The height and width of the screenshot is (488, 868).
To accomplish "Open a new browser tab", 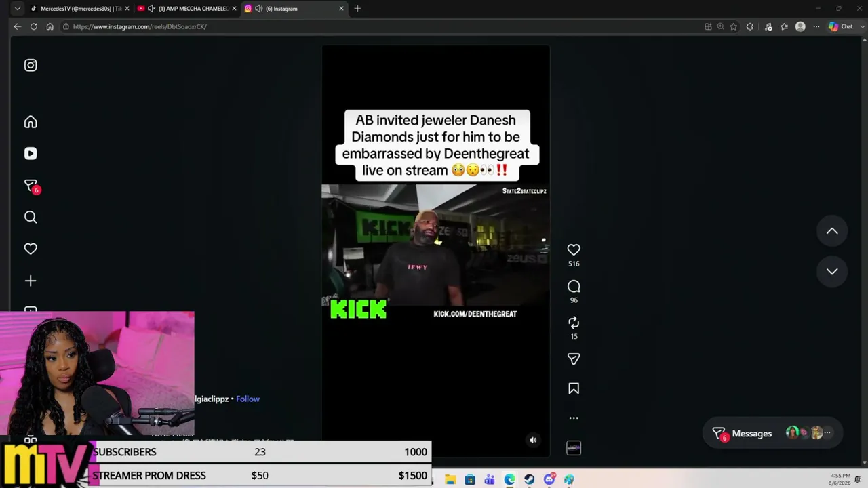I will tap(357, 9).
